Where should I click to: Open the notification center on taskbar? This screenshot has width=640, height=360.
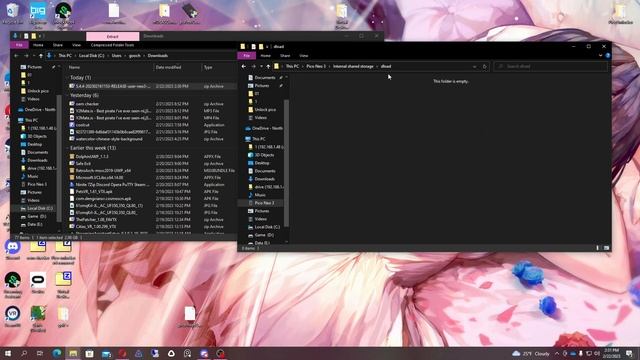pyautogui.click(x=629, y=353)
